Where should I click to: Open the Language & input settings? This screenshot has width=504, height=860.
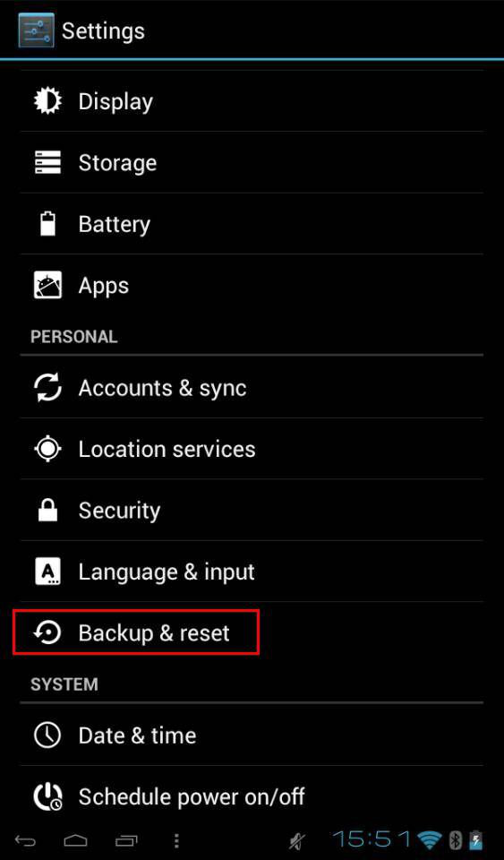coord(252,572)
